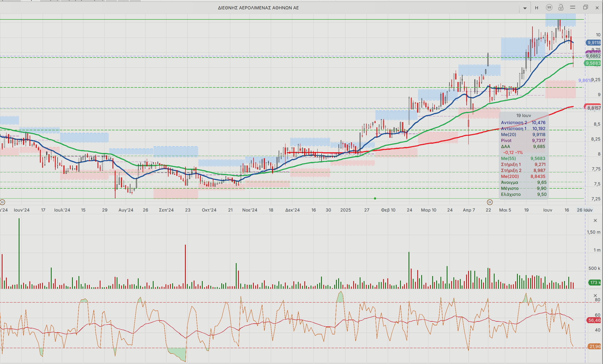Image resolution: width=603 pixels, height=364 pixels.
Task: Click the Pivot row in data tooltip
Action: (x=523, y=141)
